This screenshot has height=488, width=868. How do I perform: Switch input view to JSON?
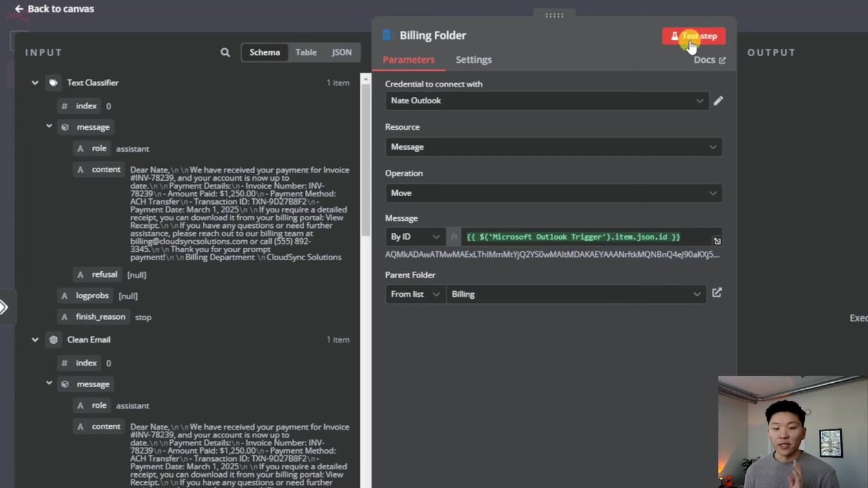pos(342,52)
